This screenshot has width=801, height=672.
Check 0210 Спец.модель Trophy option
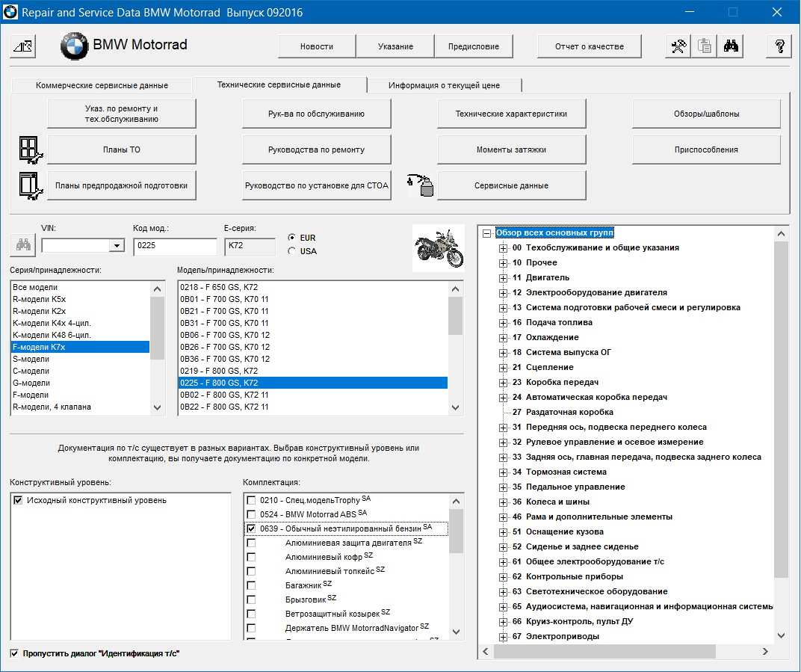[251, 500]
